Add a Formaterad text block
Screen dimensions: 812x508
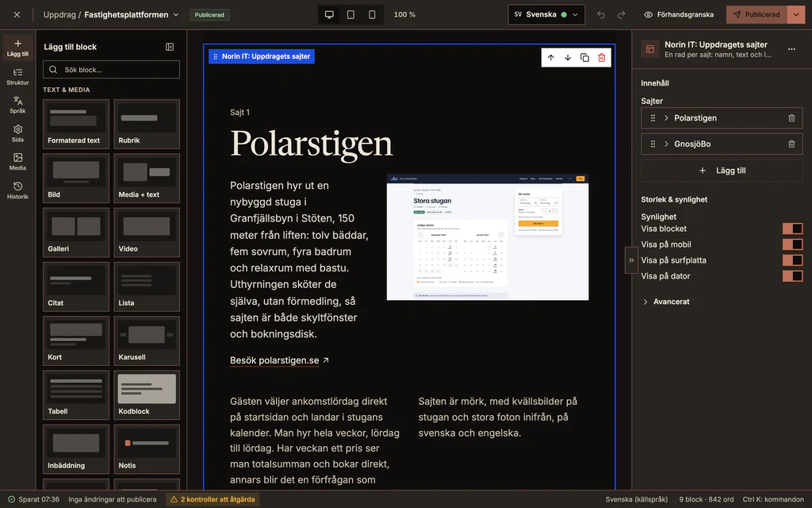coord(76,125)
